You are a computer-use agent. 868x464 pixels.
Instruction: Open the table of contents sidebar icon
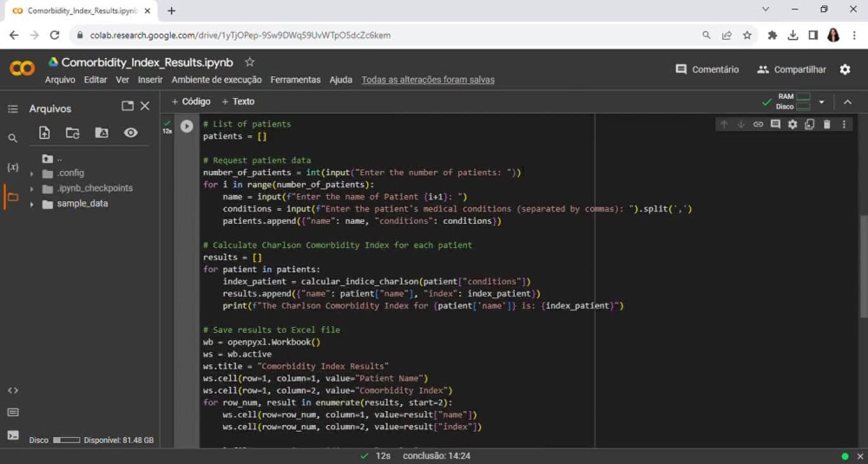tap(13, 109)
